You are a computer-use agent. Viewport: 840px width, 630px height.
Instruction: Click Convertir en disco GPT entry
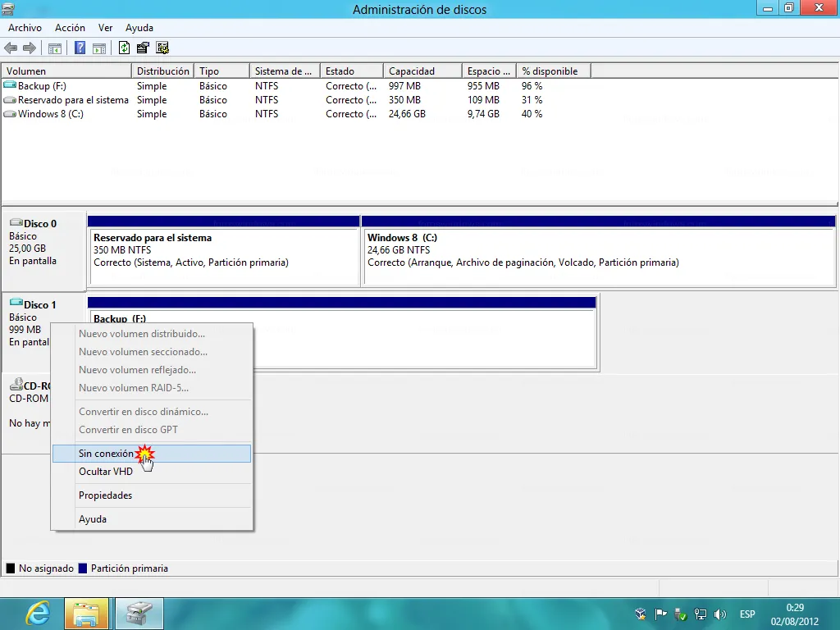coord(152,430)
